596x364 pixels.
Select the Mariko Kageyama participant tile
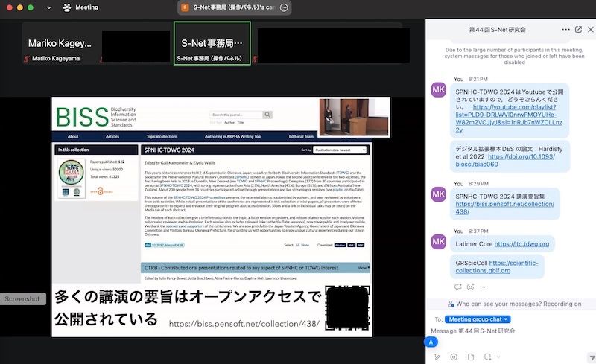[60, 43]
